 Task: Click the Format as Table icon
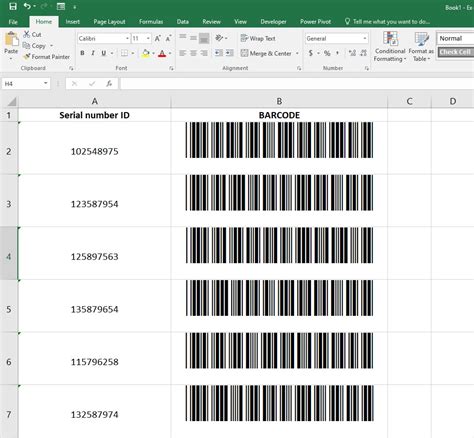click(421, 47)
